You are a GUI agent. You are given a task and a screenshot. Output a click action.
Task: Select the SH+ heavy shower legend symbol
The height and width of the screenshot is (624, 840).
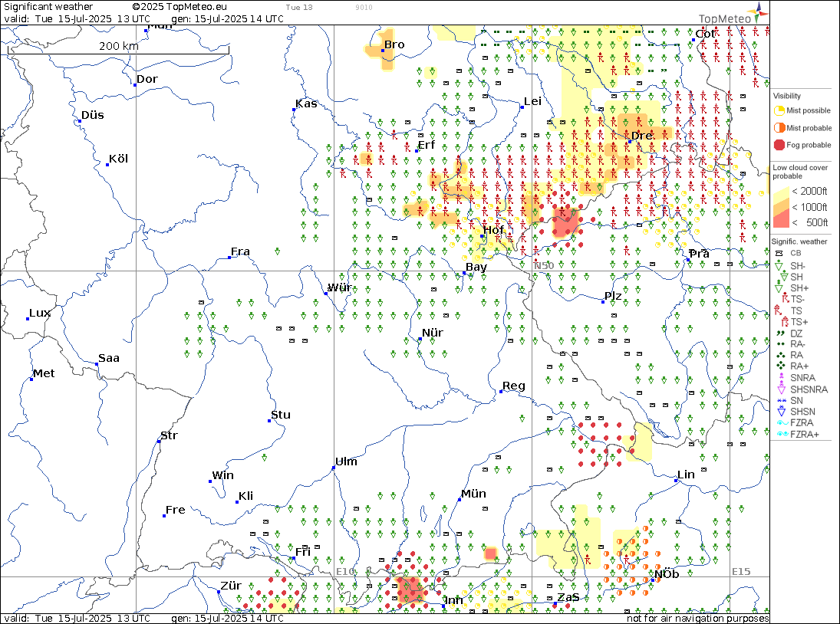tap(779, 287)
